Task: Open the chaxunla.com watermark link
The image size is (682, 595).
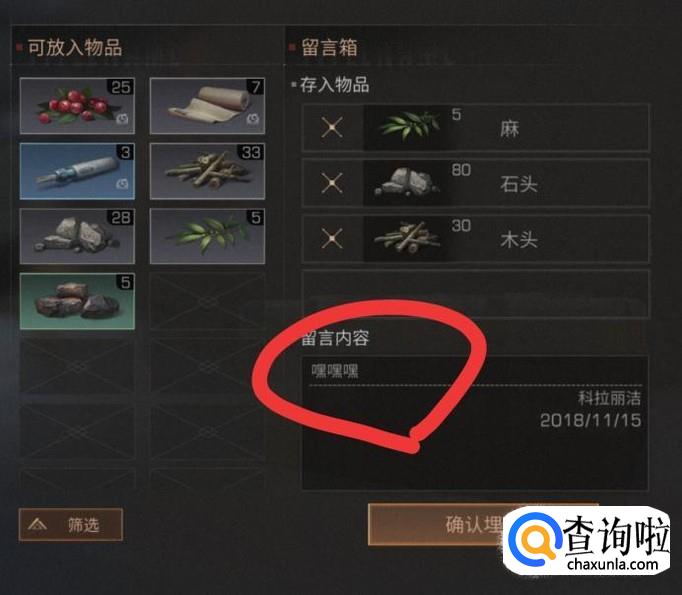Action: (x=612, y=565)
